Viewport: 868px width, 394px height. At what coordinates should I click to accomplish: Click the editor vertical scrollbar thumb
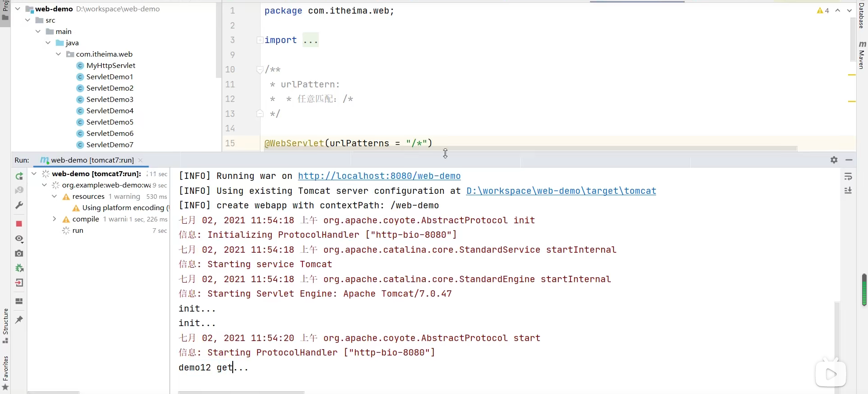853,39
